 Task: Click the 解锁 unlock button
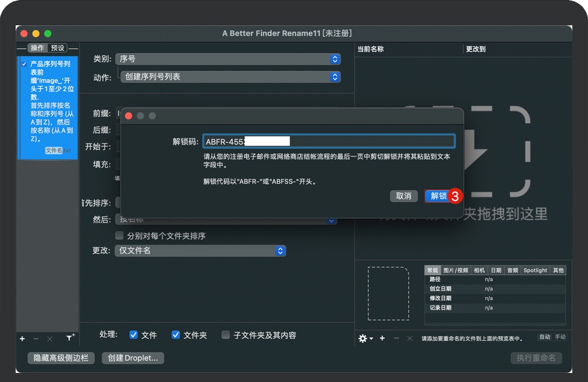[438, 196]
